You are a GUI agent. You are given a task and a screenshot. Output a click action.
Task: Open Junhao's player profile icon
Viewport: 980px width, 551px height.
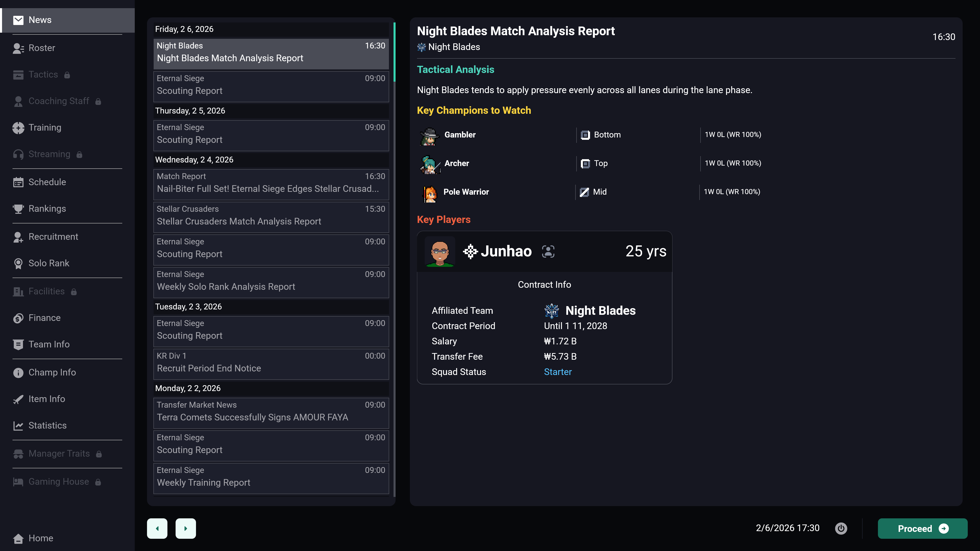tap(548, 251)
